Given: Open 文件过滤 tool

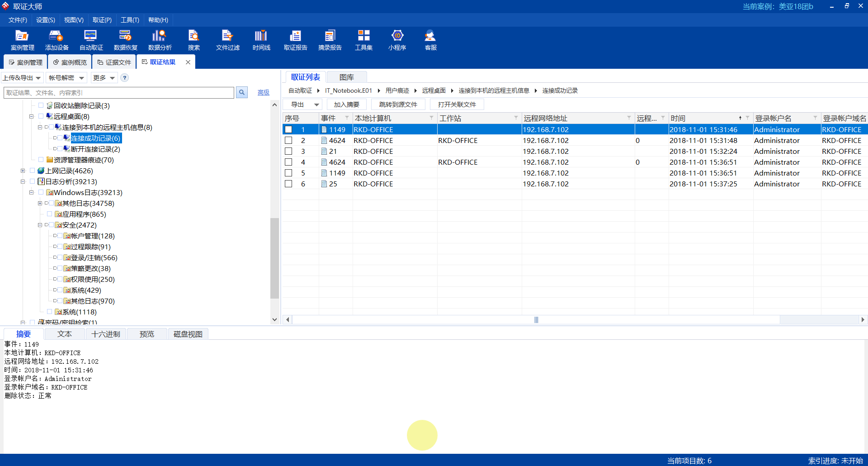Looking at the screenshot, I should pos(227,40).
